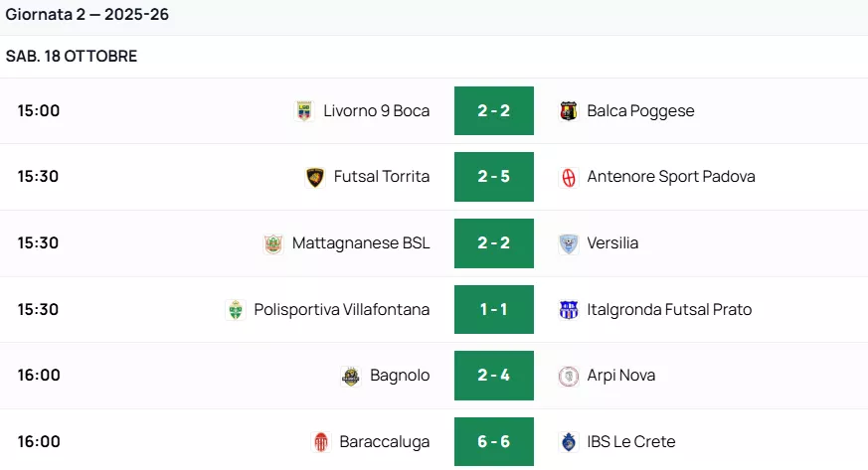Select Italgronda Futsal Prato team name
The height and width of the screenshot is (470, 868).
tap(669, 310)
